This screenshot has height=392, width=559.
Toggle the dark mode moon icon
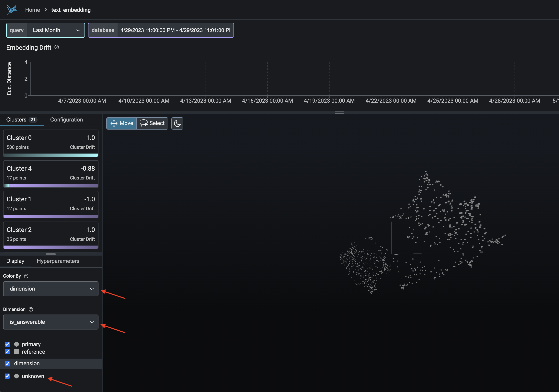[177, 123]
